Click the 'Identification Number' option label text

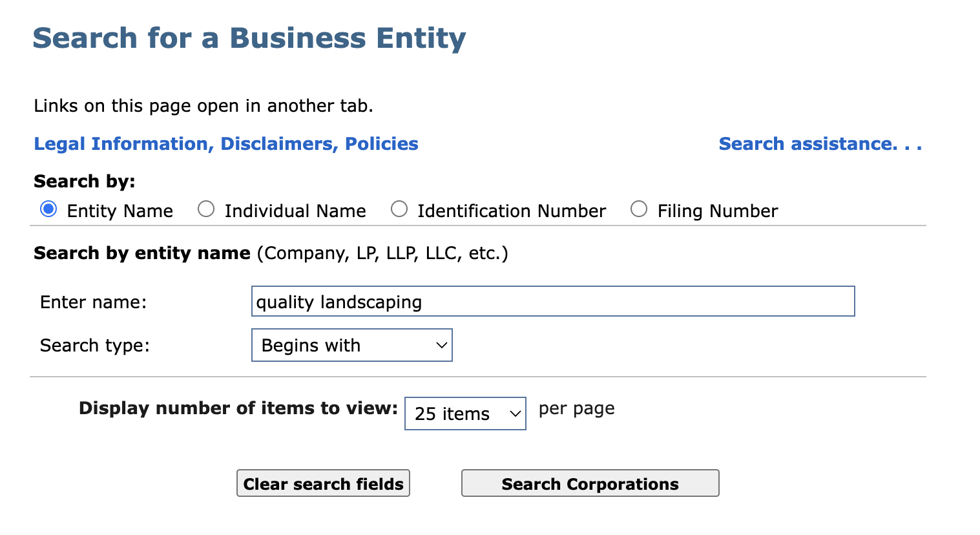click(512, 211)
